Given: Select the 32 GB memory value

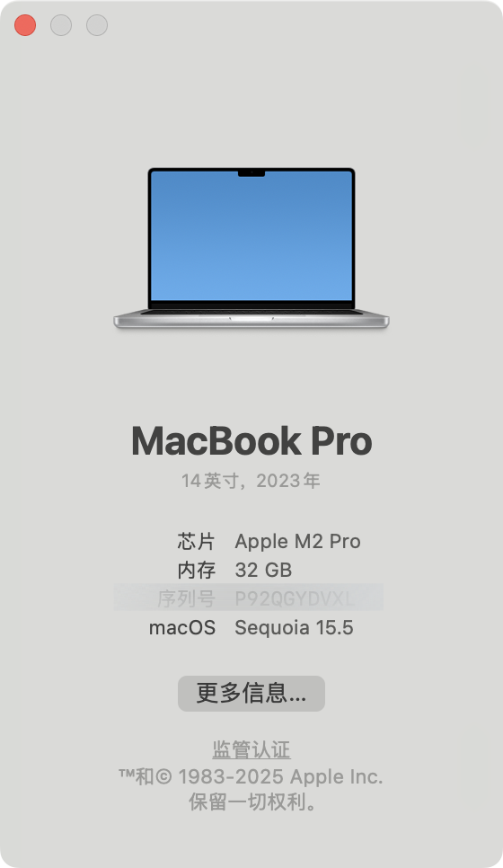Looking at the screenshot, I should click(x=263, y=571).
